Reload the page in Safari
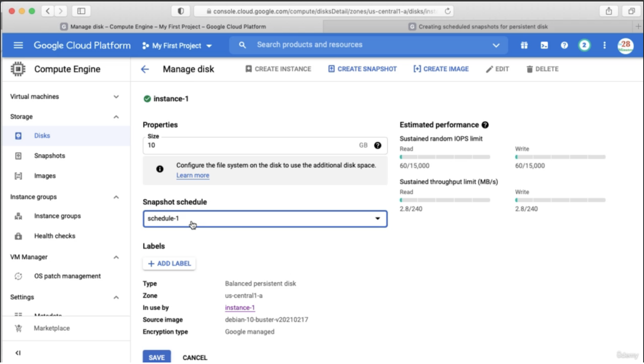 (448, 11)
